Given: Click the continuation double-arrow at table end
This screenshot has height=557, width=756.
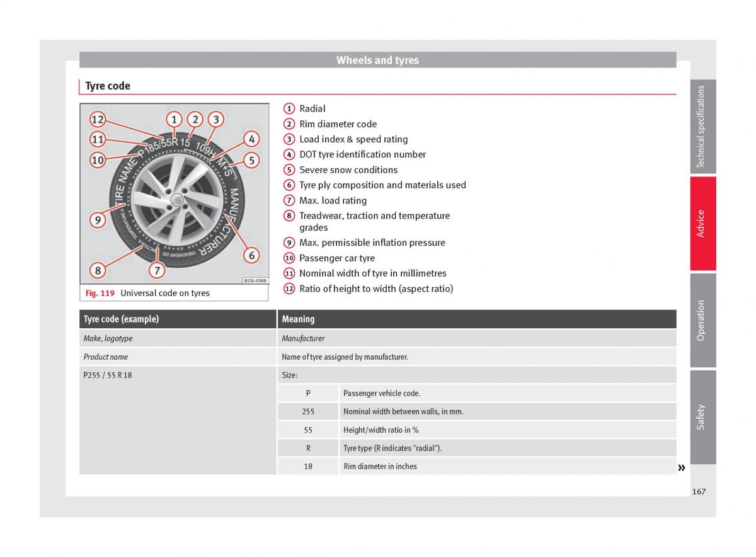Looking at the screenshot, I should [x=681, y=468].
